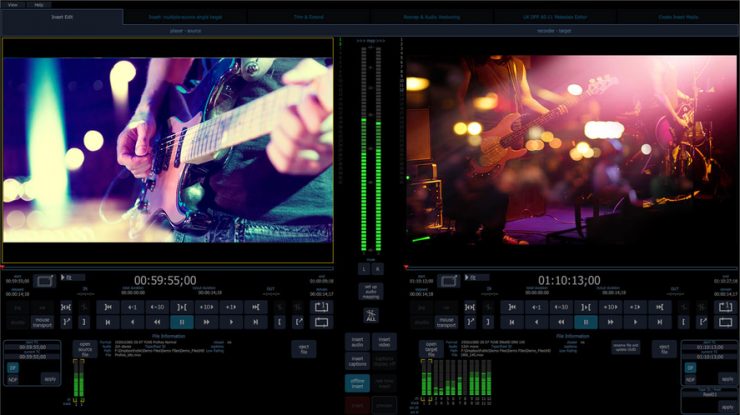This screenshot has height=415, width=740.
Task: Click the source guitar video preview
Action: 168,150
